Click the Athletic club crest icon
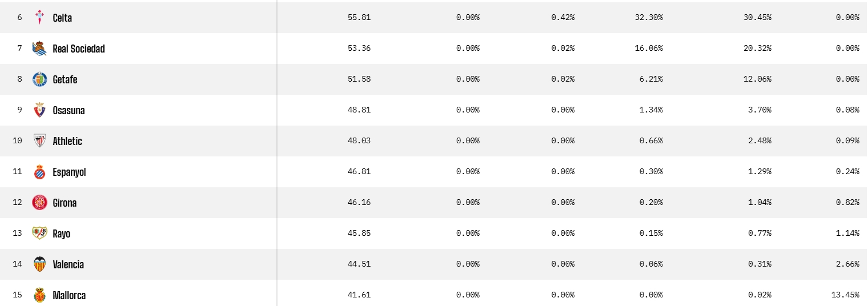868x306 pixels. [39, 141]
